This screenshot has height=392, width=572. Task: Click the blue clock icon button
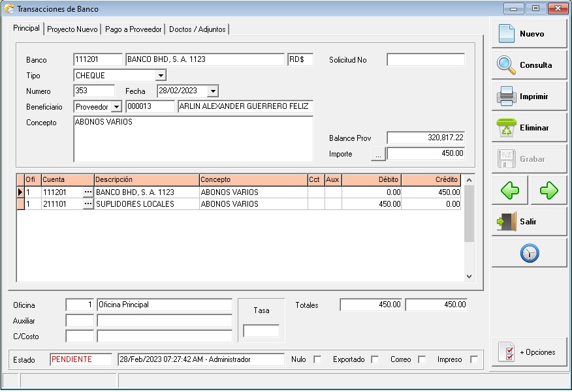point(529,253)
